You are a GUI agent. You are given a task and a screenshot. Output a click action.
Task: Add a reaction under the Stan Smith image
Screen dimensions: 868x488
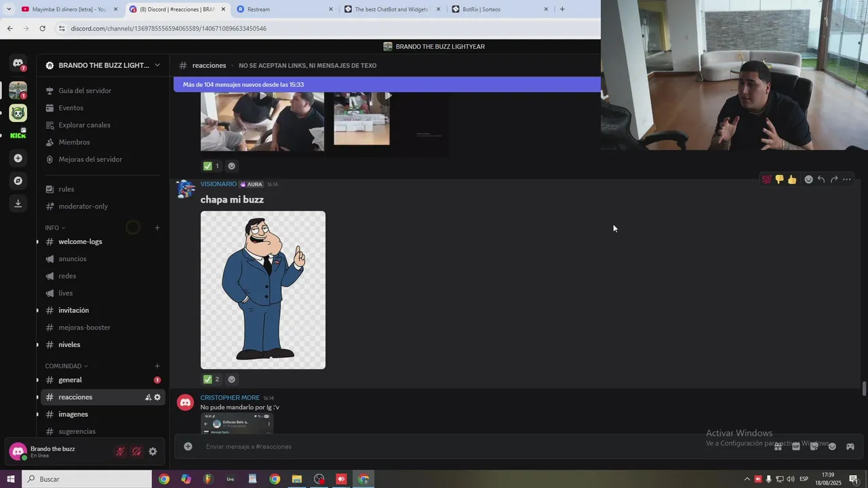231,380
